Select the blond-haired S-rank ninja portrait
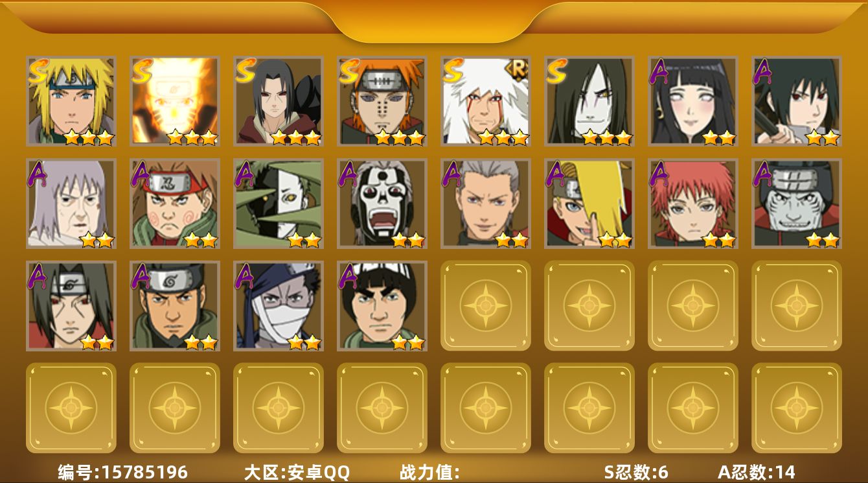 (71, 101)
